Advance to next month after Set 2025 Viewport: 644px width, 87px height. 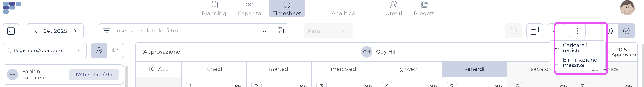click(x=75, y=31)
